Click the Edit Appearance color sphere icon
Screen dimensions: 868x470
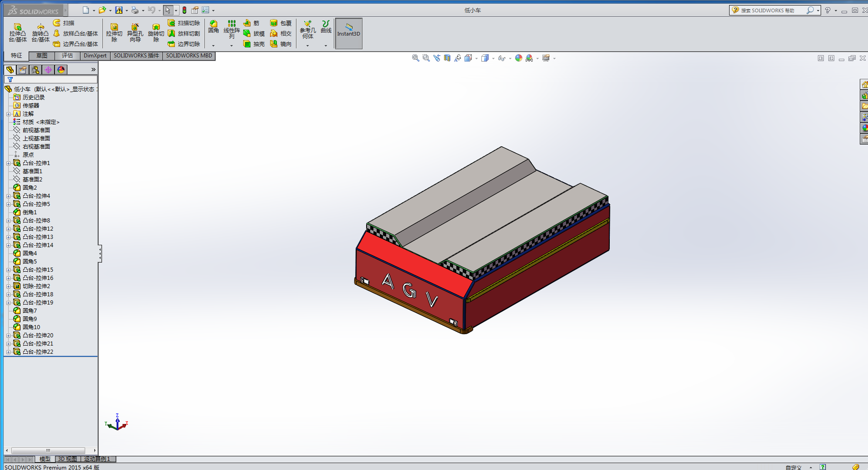518,58
